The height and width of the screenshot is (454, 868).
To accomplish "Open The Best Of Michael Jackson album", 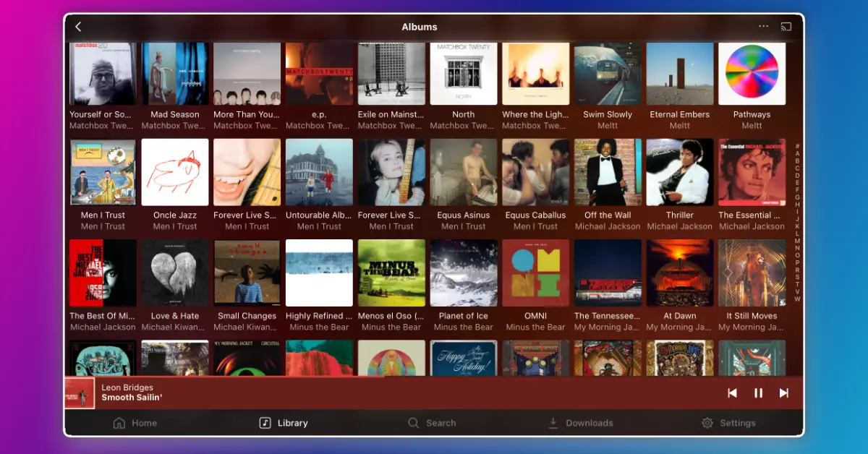I will point(103,273).
